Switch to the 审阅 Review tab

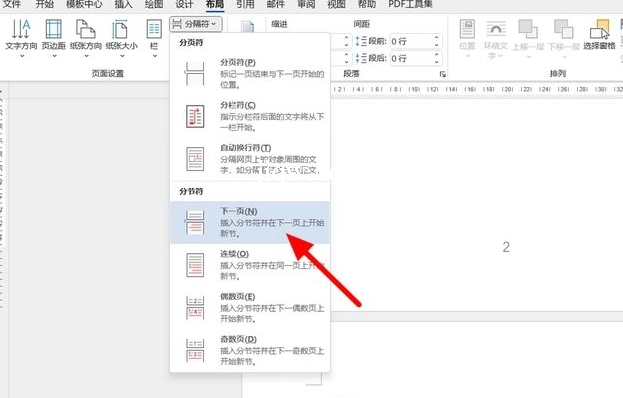[306, 4]
